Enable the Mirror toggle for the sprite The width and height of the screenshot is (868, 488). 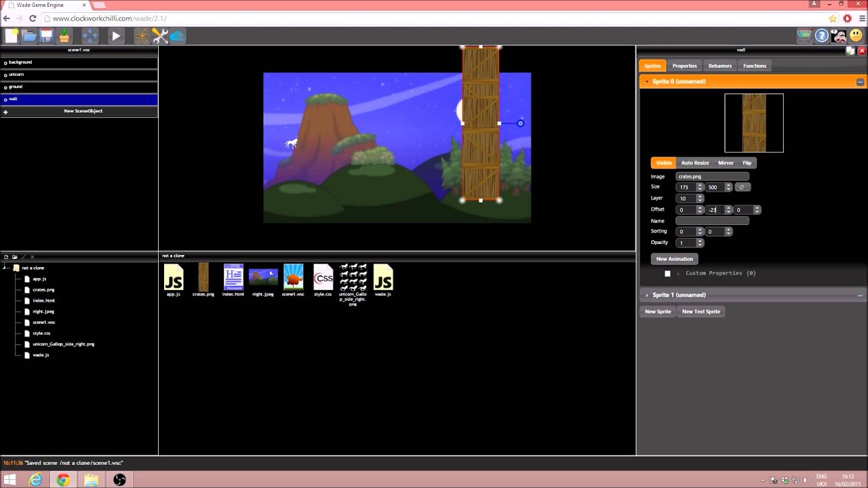[x=726, y=163]
